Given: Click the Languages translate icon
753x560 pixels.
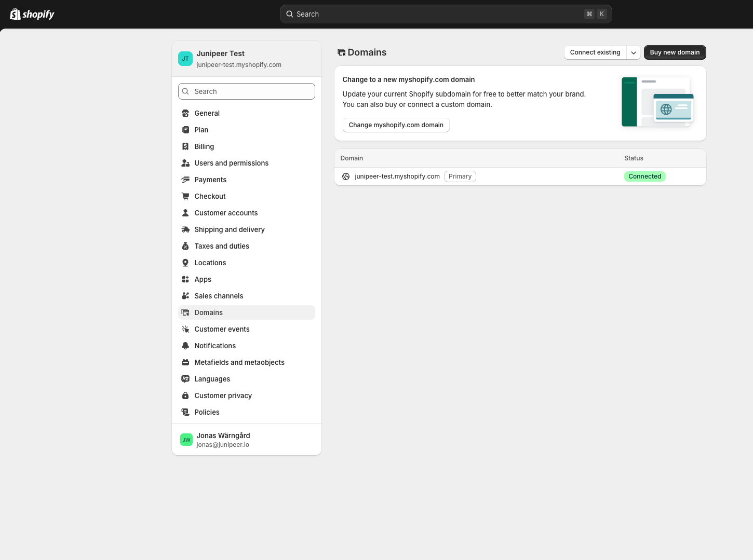Looking at the screenshot, I should pyautogui.click(x=185, y=379).
